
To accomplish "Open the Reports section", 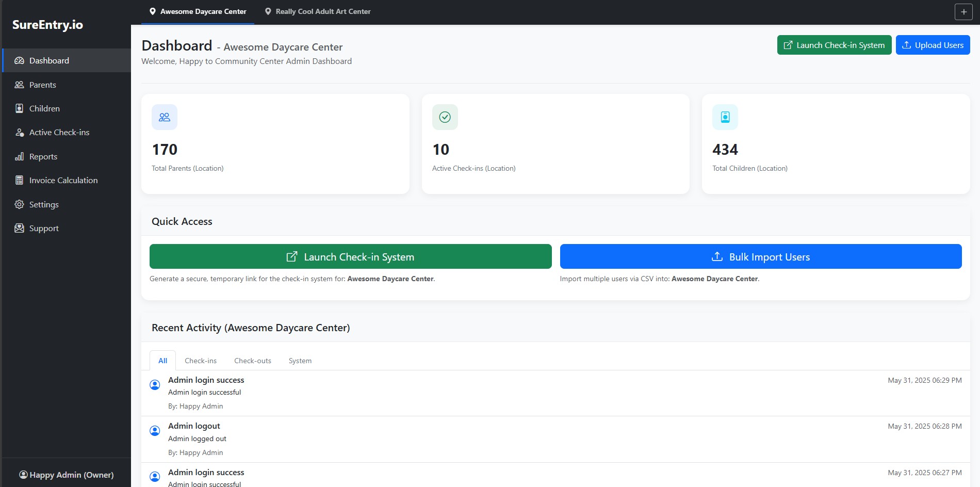I will [43, 156].
